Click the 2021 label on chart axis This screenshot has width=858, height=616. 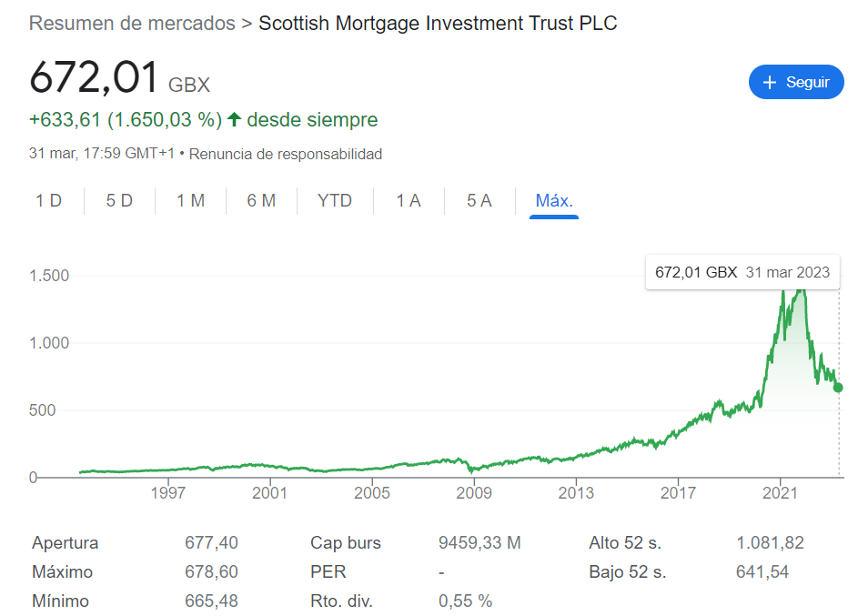pyautogui.click(x=781, y=492)
